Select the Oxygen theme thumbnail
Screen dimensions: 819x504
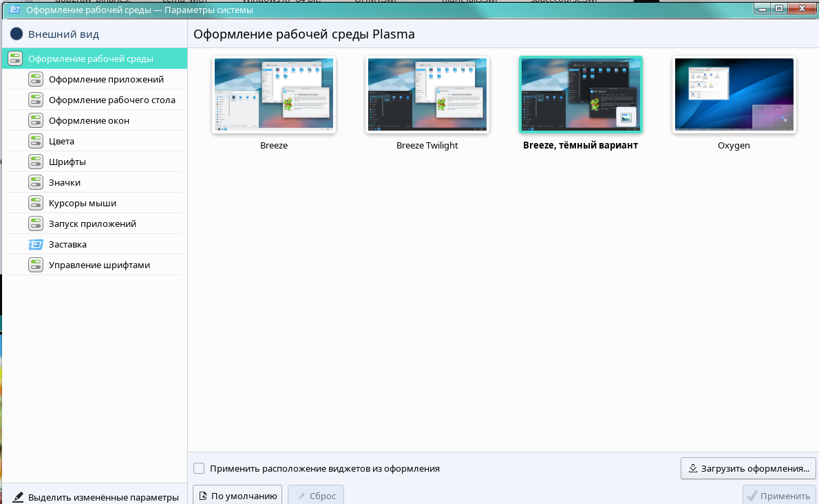click(734, 94)
